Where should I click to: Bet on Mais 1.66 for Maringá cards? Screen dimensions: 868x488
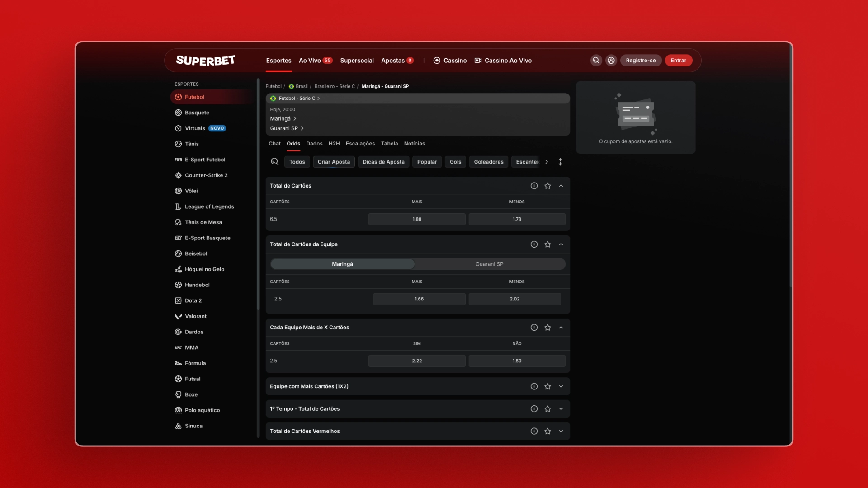point(419,299)
